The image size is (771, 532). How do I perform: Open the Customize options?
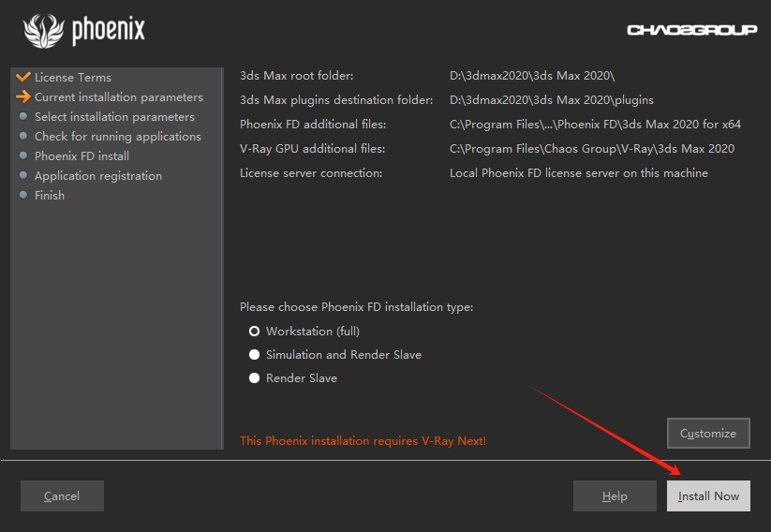(708, 433)
